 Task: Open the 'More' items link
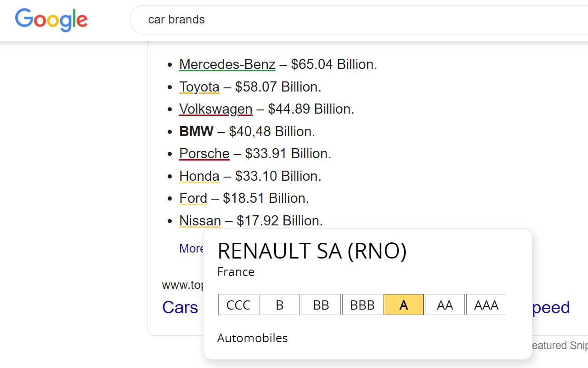(192, 248)
